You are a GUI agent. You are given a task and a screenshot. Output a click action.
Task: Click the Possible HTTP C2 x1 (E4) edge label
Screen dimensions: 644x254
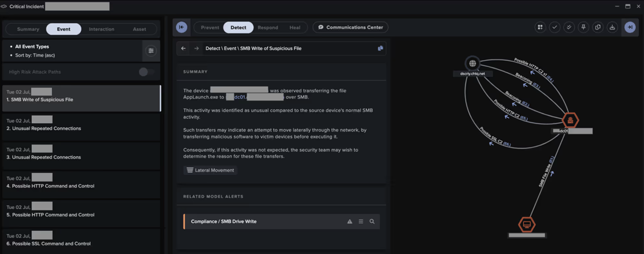534,70
